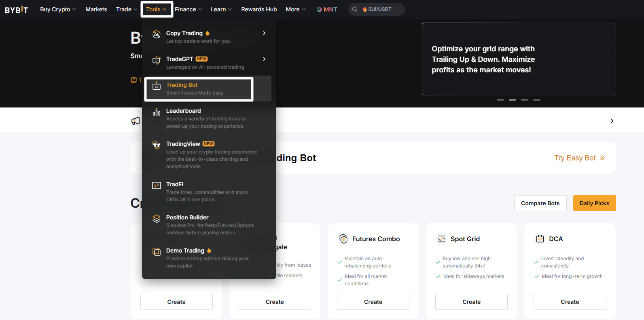The height and width of the screenshot is (320, 644).
Task: Click the Copy Trading icon
Action: coord(157,35)
